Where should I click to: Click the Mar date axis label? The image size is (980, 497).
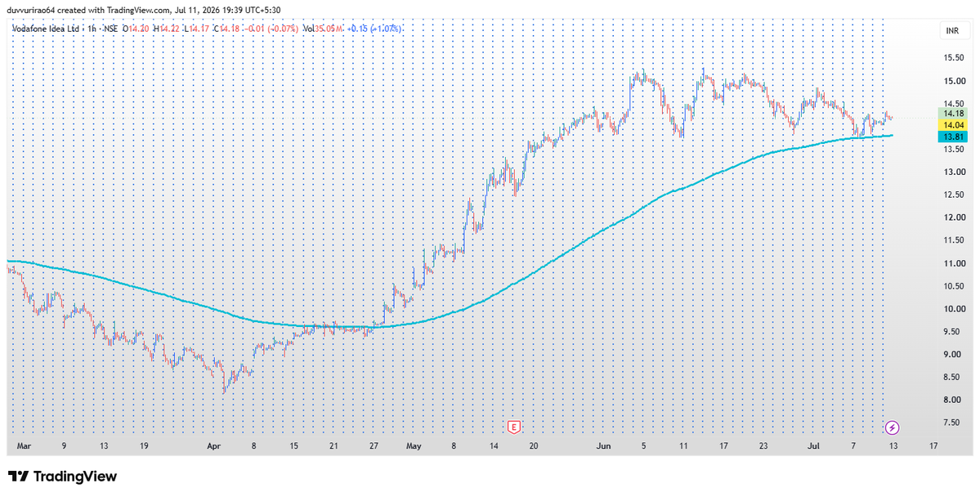(24, 446)
